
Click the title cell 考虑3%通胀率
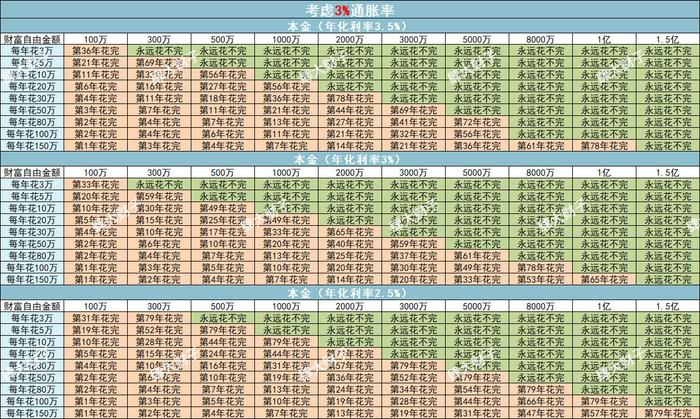(x=350, y=9)
